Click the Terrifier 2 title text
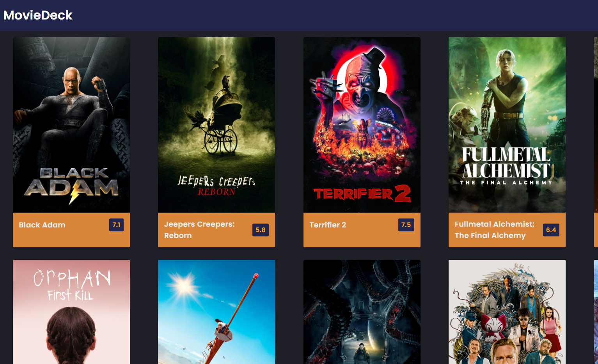Screen dimensions: 598x364 coord(328,225)
